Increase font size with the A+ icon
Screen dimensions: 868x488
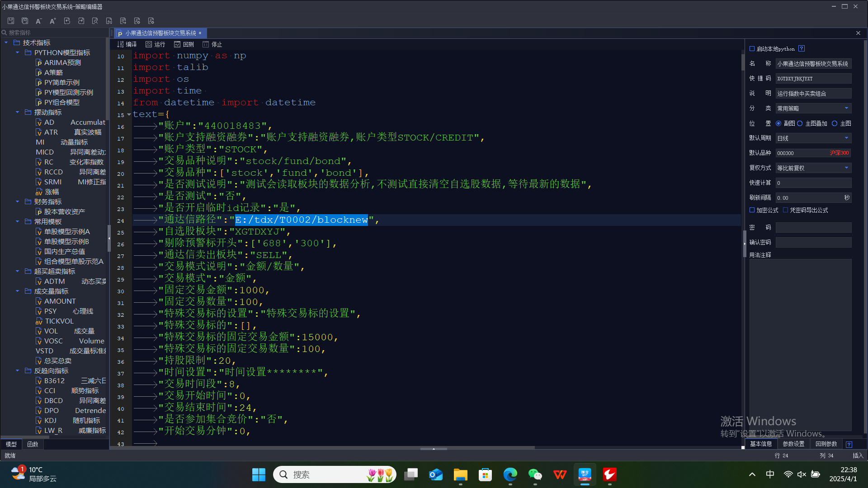point(52,21)
